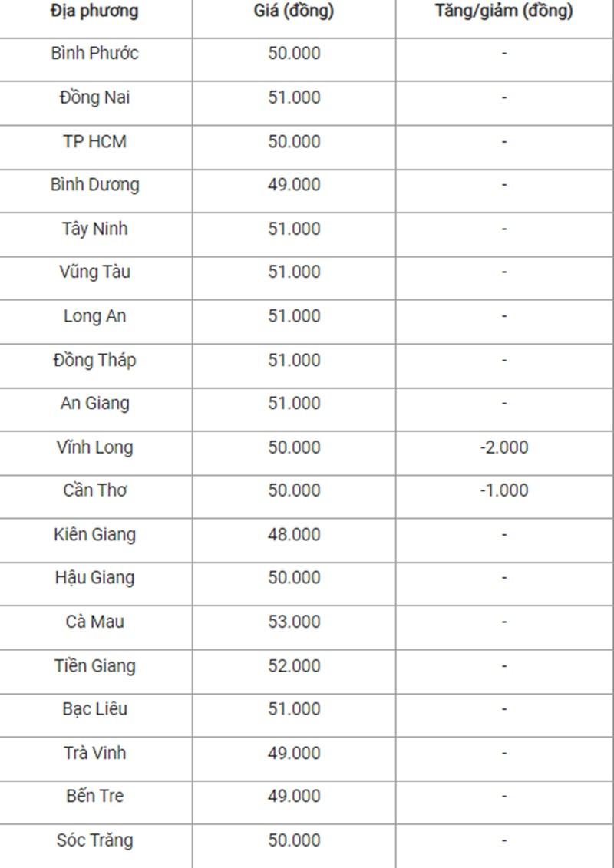The width and height of the screenshot is (614, 868).
Task: Click the Trà Vinh cell
Action: click(94, 753)
